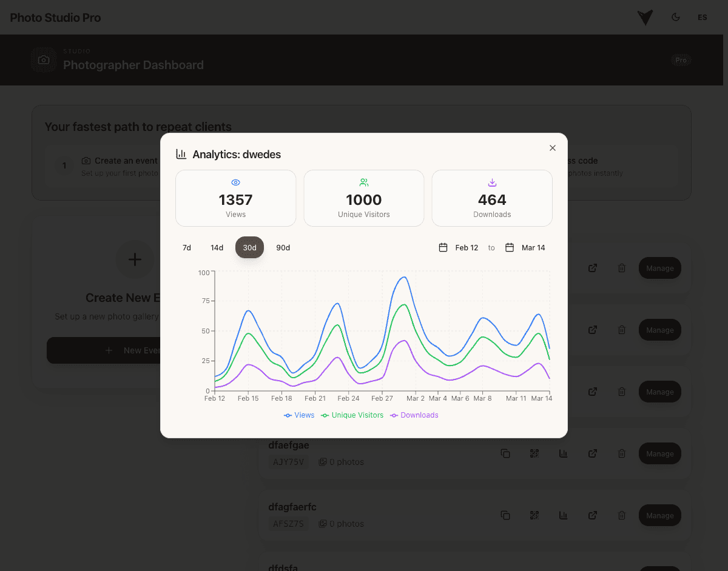Hide the Downloads series in the legend

[x=414, y=415]
